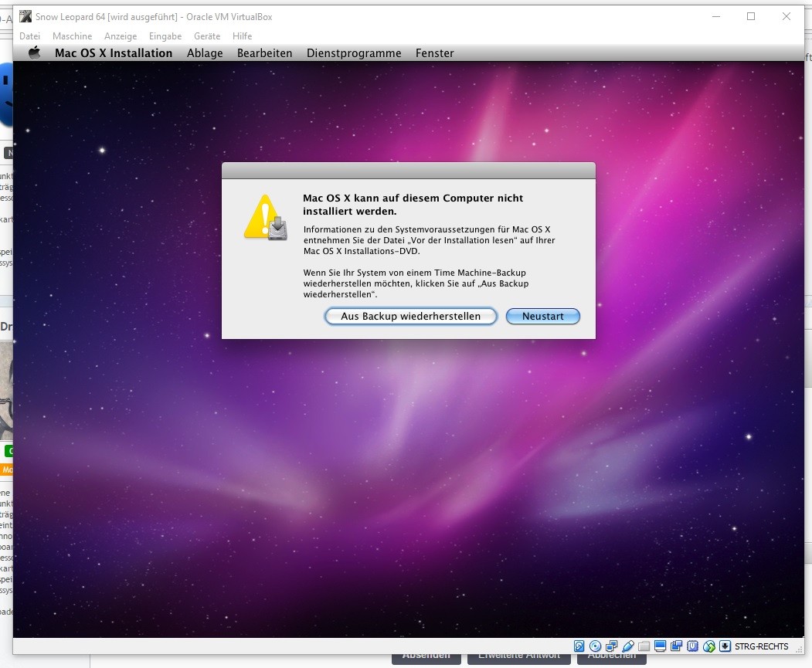Click the mouse integration status icon
This screenshot has height=668, width=812.
tap(709, 646)
